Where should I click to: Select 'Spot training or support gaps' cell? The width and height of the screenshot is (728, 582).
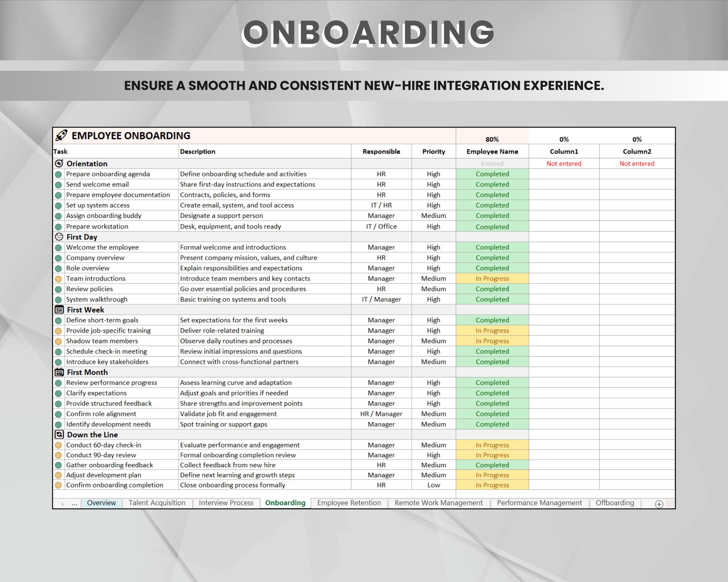(x=265, y=424)
